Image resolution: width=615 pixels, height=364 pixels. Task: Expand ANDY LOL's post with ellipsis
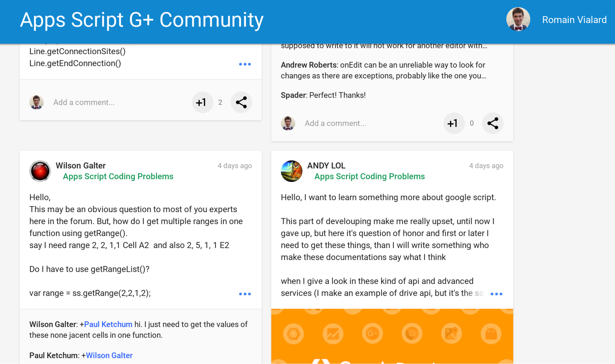point(496,294)
